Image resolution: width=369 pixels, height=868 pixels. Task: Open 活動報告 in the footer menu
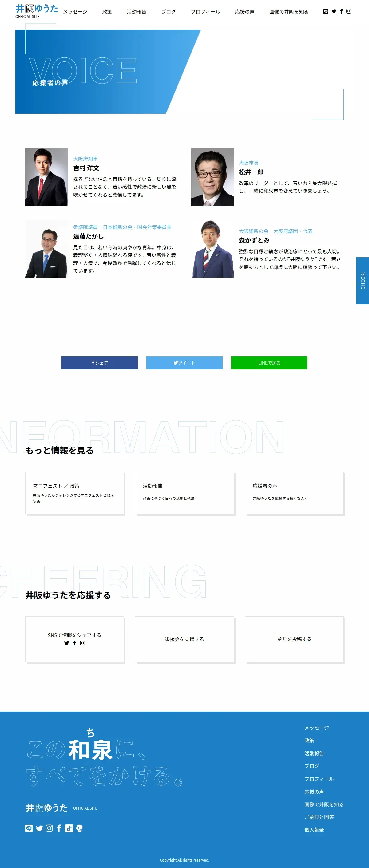[x=314, y=753]
